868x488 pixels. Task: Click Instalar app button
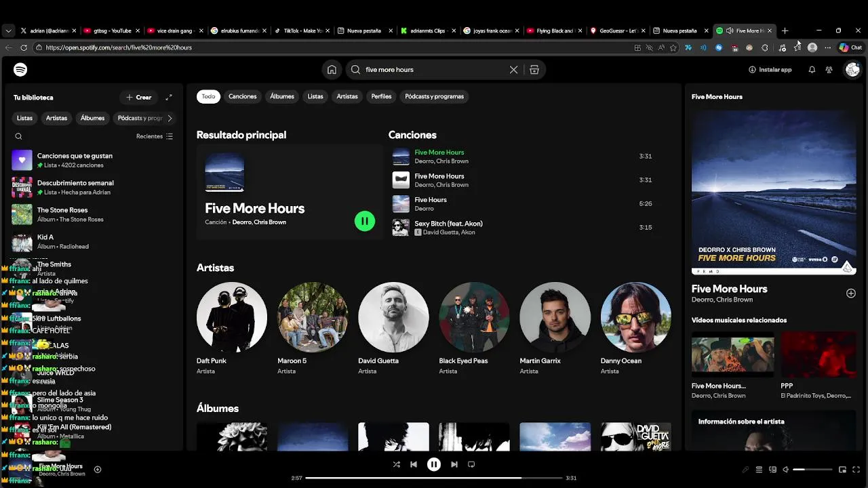pos(770,69)
